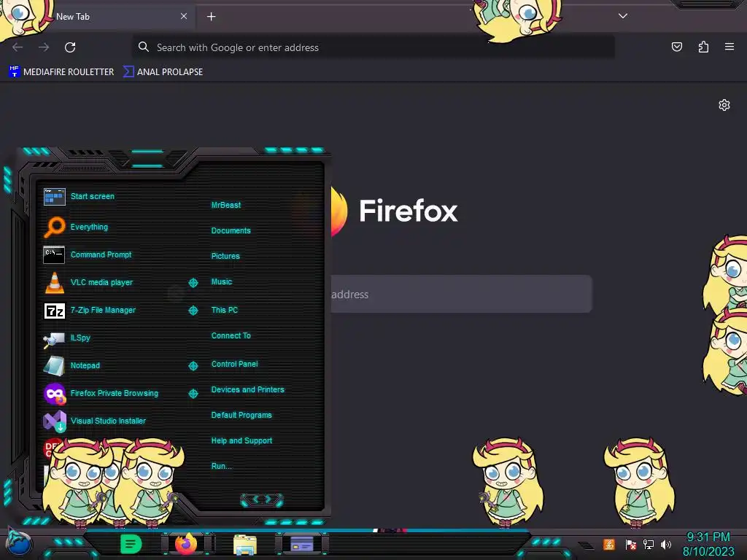Open Devices and Printers
The width and height of the screenshot is (747, 560).
(248, 389)
